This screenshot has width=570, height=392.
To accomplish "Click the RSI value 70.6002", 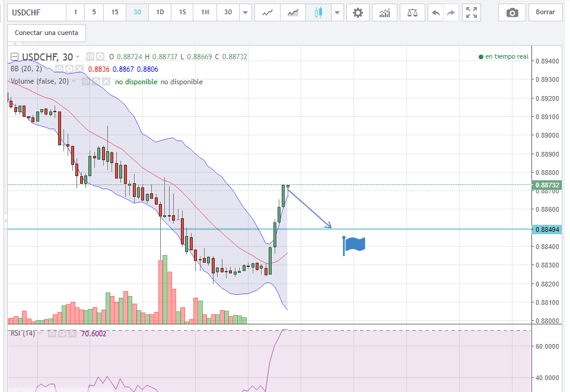I will (94, 333).
